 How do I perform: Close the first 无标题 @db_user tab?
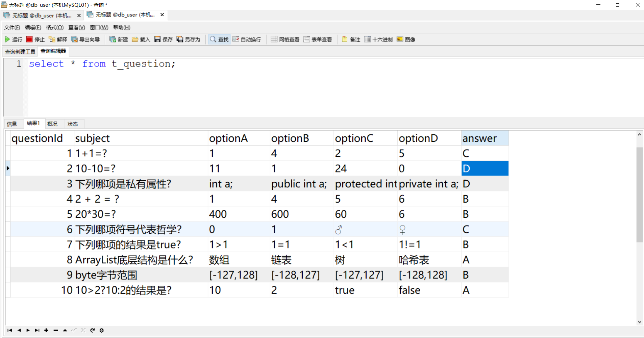click(x=79, y=16)
